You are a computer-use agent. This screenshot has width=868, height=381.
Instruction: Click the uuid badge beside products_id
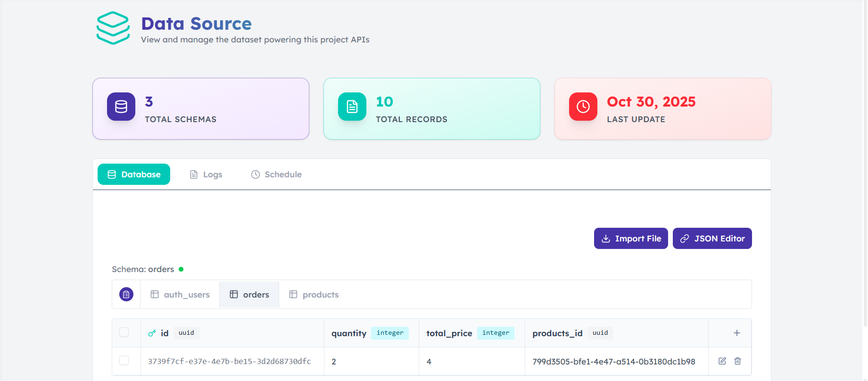[600, 333]
